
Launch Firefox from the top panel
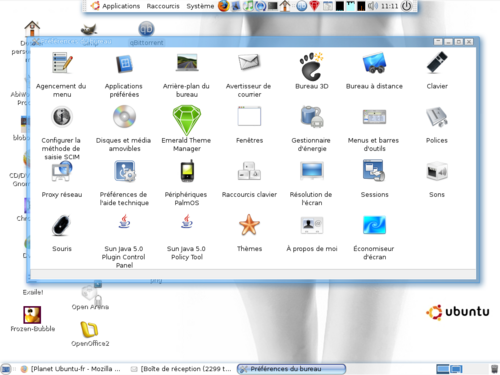(224, 6)
